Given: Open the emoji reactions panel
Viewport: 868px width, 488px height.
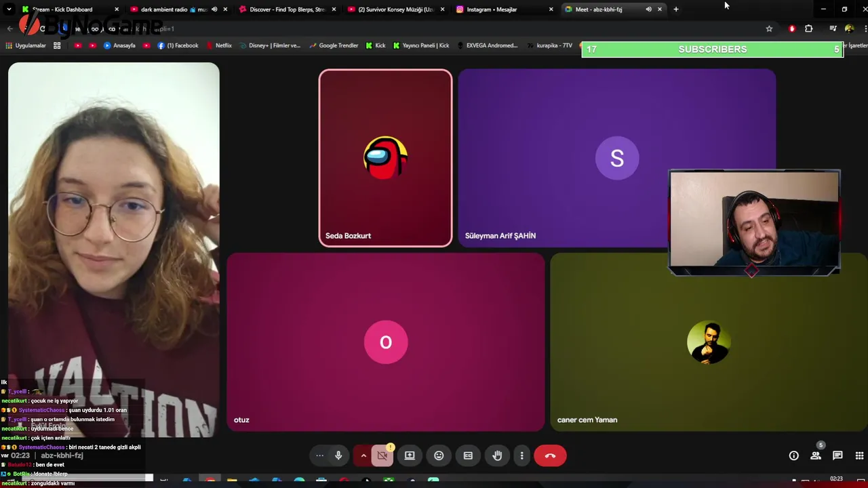Looking at the screenshot, I should click(x=439, y=455).
